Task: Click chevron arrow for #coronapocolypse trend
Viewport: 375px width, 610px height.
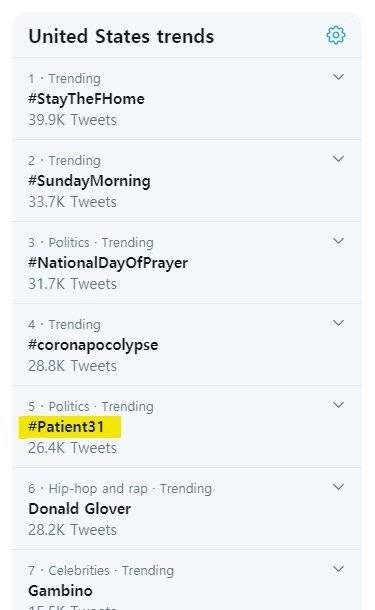Action: 338,323
